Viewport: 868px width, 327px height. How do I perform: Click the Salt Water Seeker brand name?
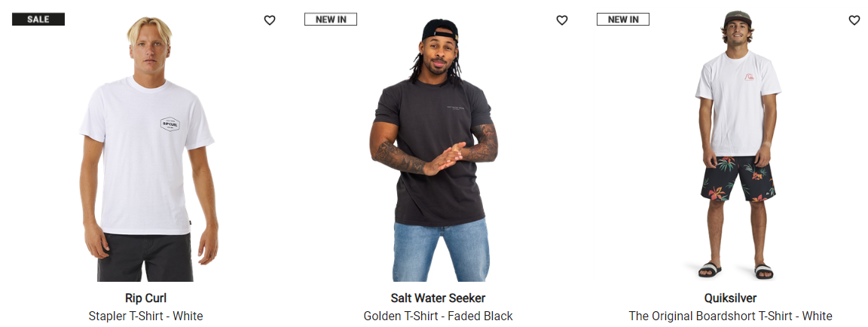[x=438, y=298]
